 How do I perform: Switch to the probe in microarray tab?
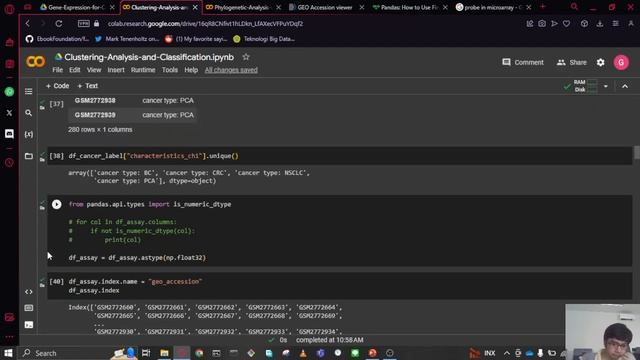[x=493, y=7]
